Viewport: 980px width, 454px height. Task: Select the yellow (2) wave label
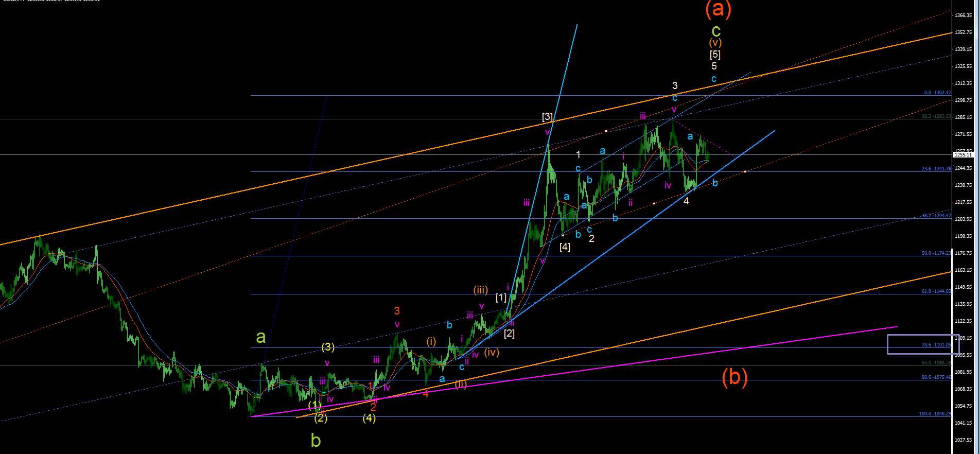click(x=321, y=418)
